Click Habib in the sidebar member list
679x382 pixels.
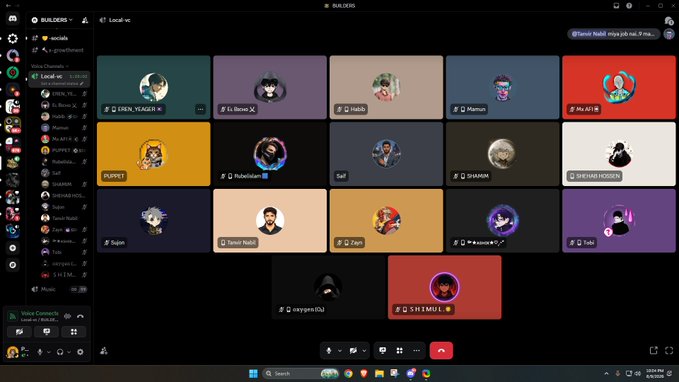pyautogui.click(x=64, y=116)
